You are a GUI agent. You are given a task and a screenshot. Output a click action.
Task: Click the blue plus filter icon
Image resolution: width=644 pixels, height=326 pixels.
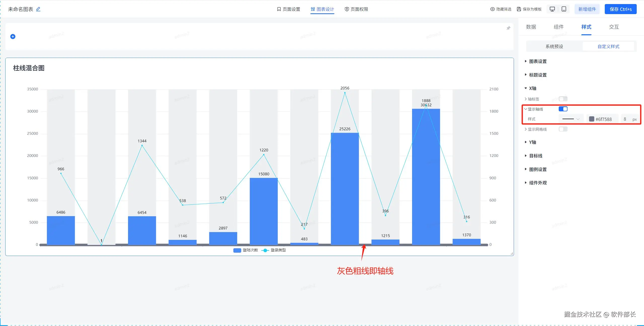point(13,37)
